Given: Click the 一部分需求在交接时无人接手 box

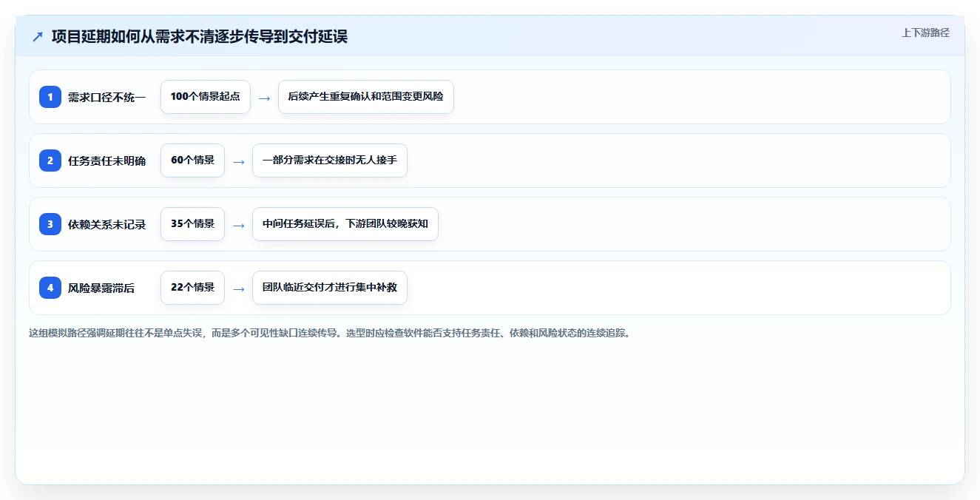Looking at the screenshot, I should pos(330,161).
